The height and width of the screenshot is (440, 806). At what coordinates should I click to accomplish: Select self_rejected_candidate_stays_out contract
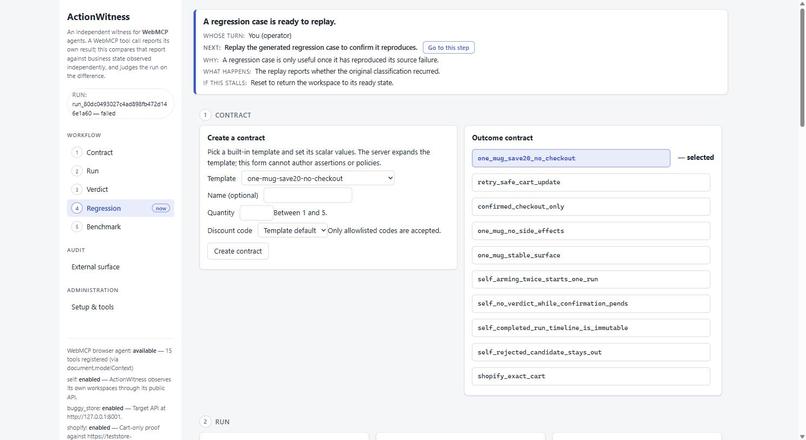click(x=591, y=352)
